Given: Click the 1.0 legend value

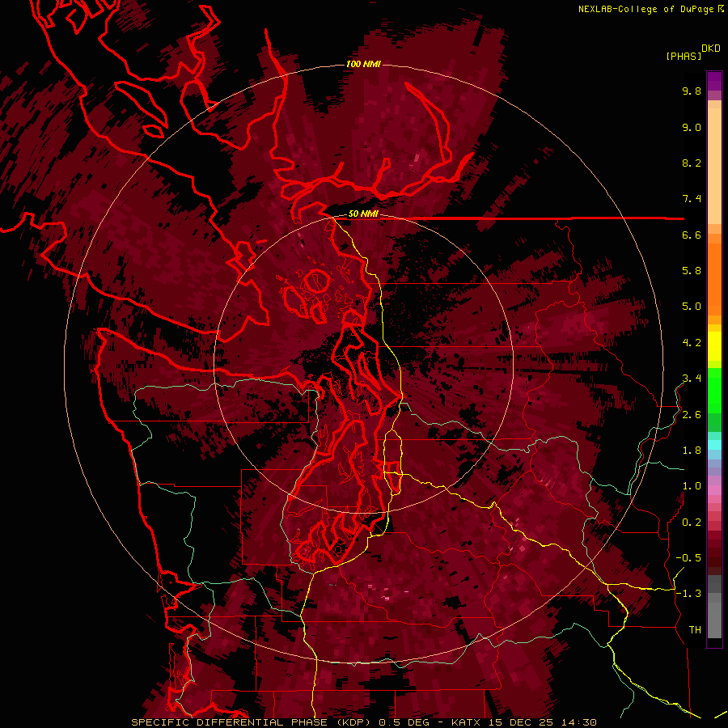Looking at the screenshot, I should 692,486.
